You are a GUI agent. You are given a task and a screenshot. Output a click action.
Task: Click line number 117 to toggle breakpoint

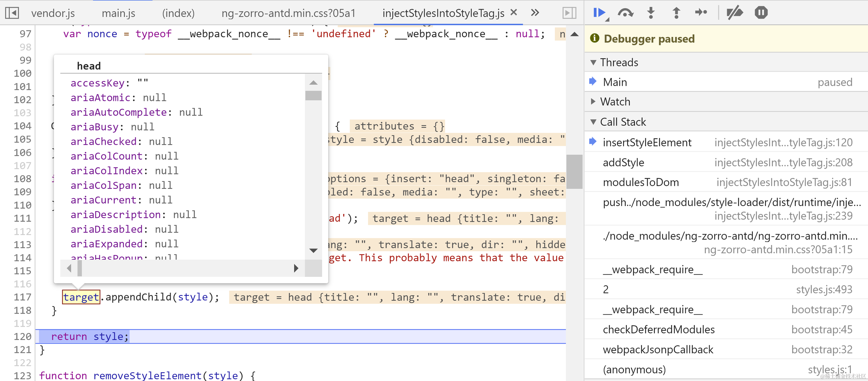click(22, 297)
